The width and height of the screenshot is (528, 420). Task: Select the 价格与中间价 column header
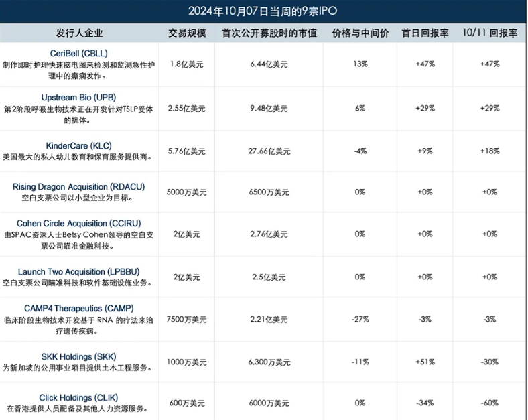360,33
